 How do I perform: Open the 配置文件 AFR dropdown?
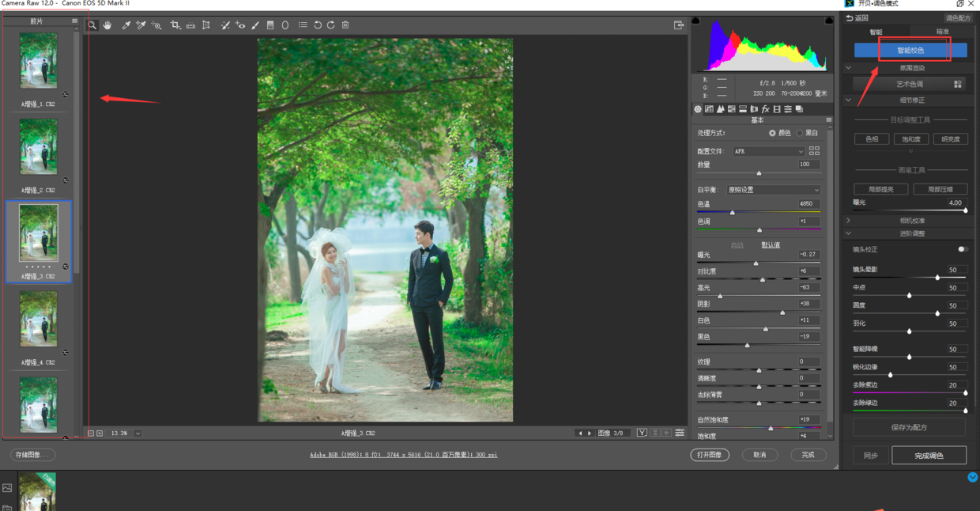tap(768, 151)
